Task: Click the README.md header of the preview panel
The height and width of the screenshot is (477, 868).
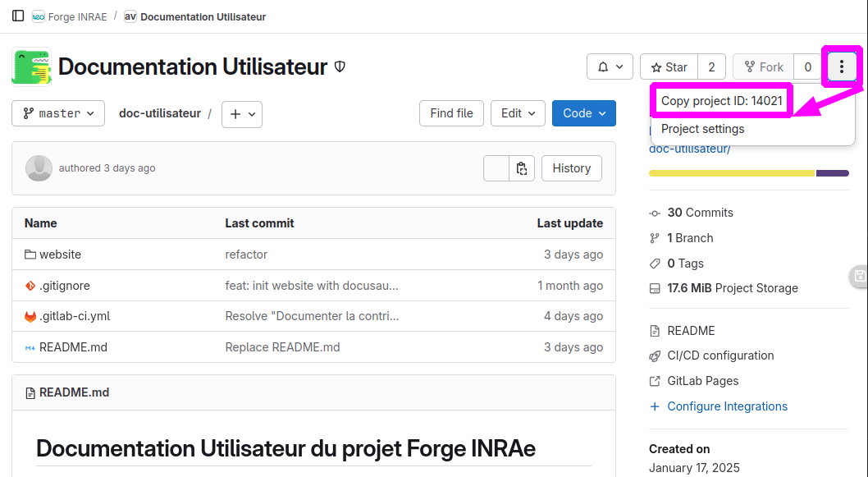Action: tap(74, 392)
